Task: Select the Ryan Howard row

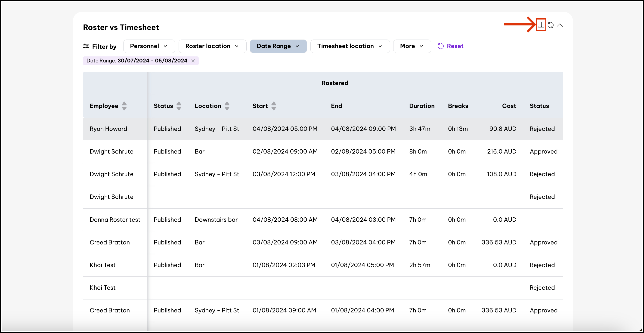Action: (x=323, y=129)
